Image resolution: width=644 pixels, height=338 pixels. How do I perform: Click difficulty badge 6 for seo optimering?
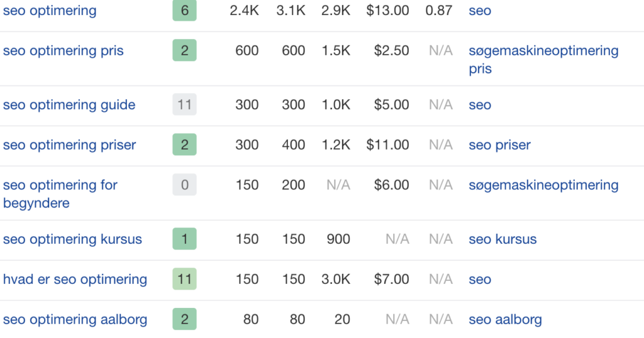[x=184, y=11]
